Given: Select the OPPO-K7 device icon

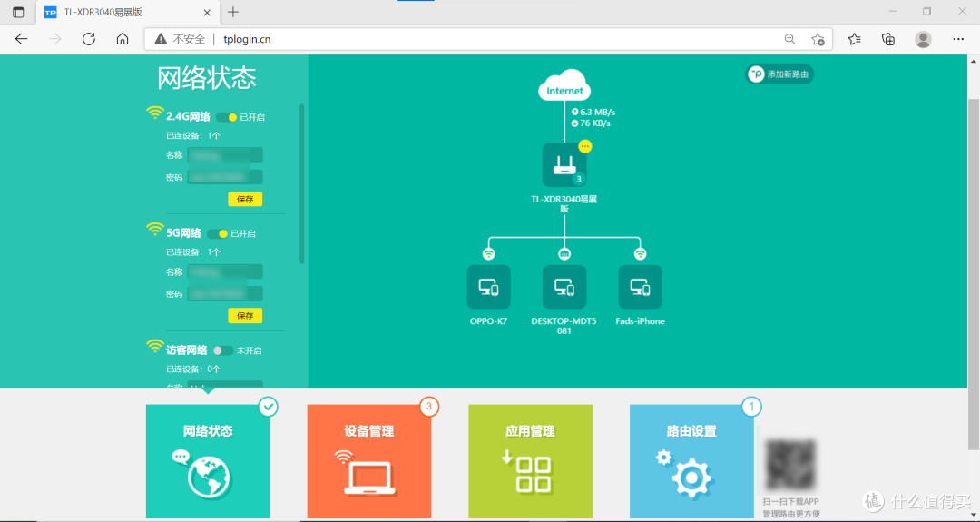Looking at the screenshot, I should [489, 287].
